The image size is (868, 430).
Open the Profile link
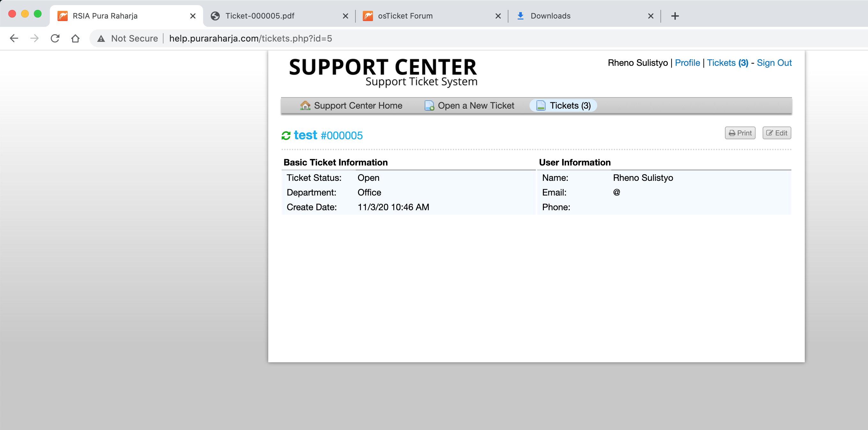click(x=687, y=63)
